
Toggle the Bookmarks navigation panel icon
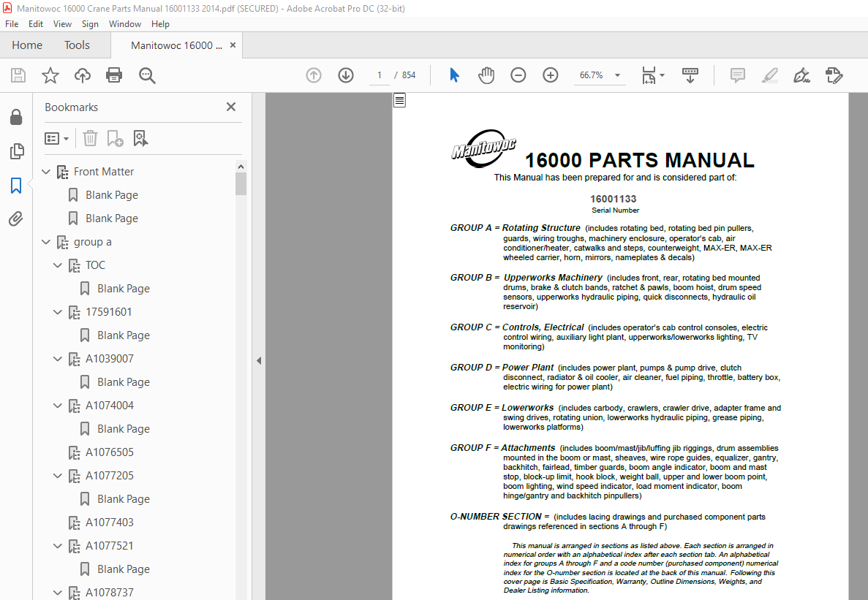point(16,185)
